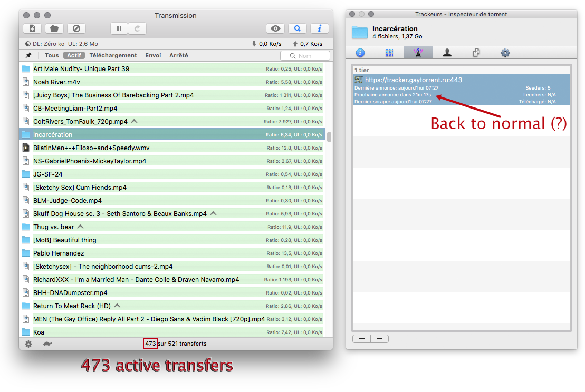Toggle Quick Look with the eye icon
585x392 pixels.
(x=275, y=29)
